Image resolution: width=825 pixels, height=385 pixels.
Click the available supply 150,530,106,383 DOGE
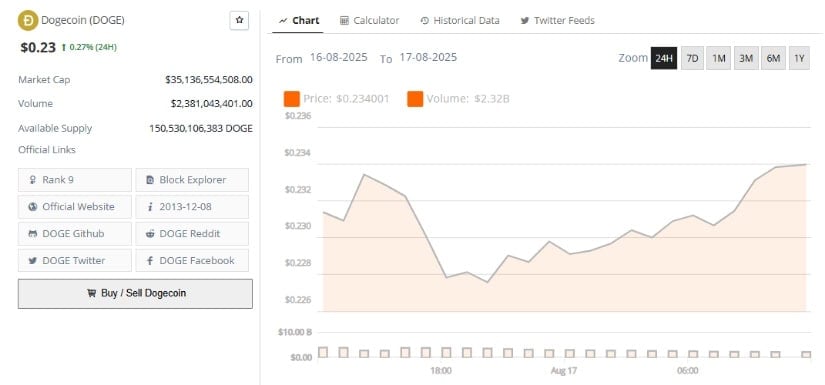click(201, 128)
